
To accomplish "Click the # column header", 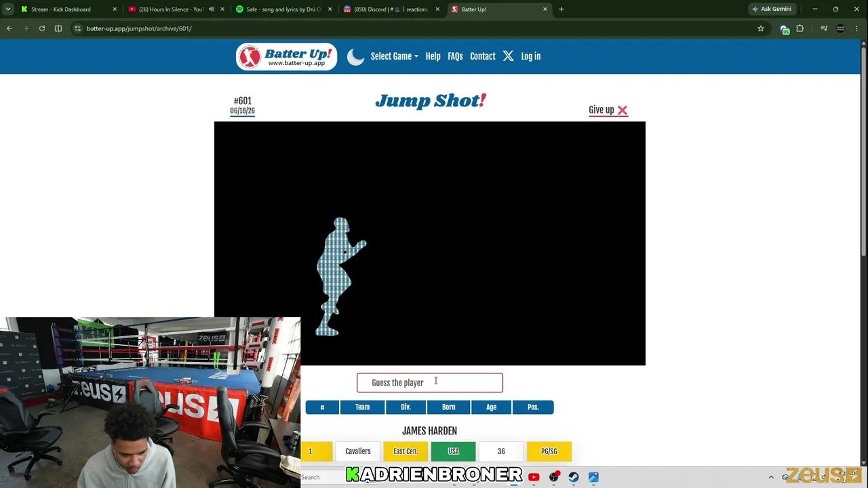I will point(322,407).
